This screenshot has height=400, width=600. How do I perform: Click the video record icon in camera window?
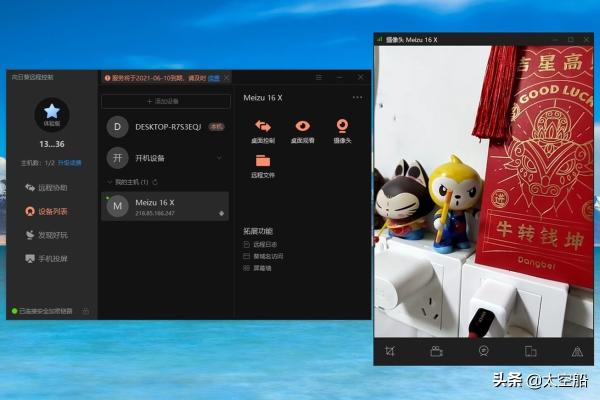click(x=437, y=351)
